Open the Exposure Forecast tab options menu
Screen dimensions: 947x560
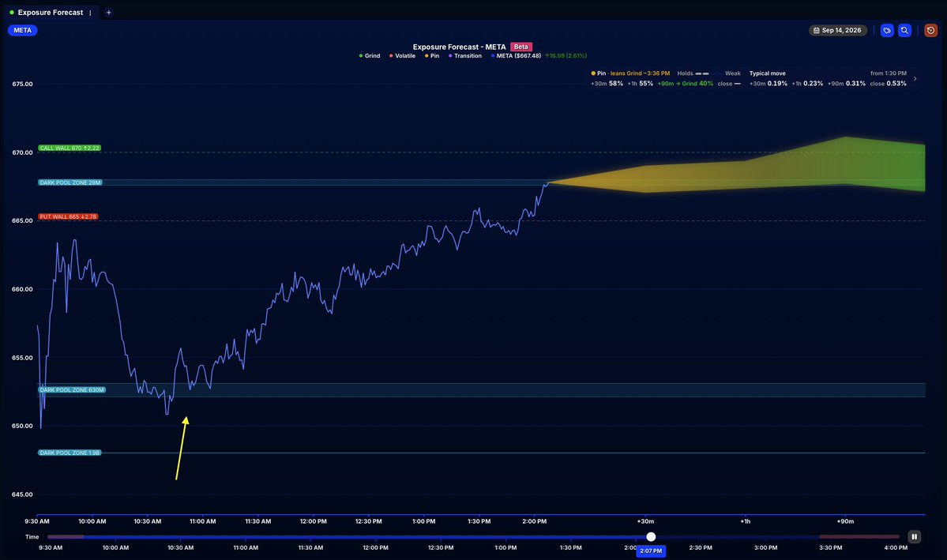(x=91, y=13)
